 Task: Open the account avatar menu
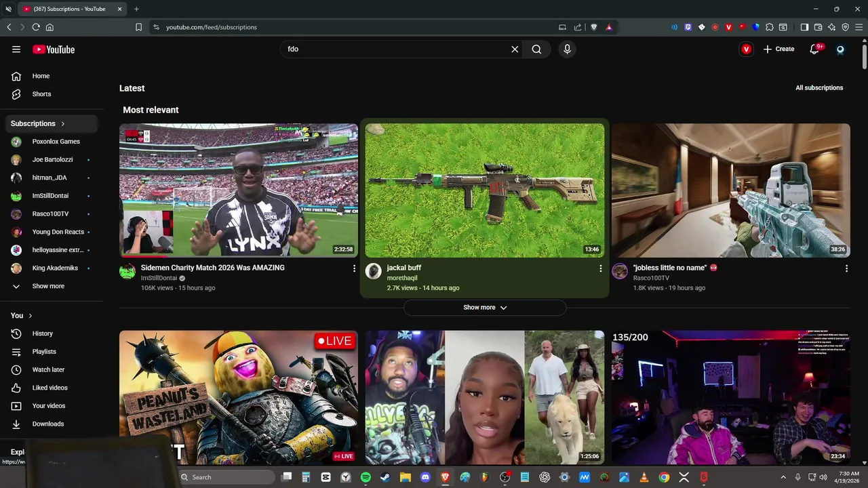coord(840,49)
